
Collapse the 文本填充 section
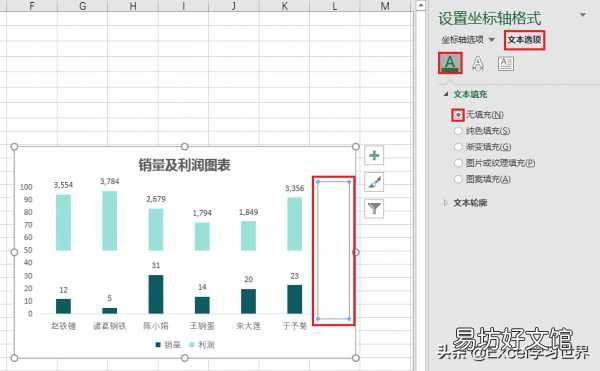pos(446,94)
